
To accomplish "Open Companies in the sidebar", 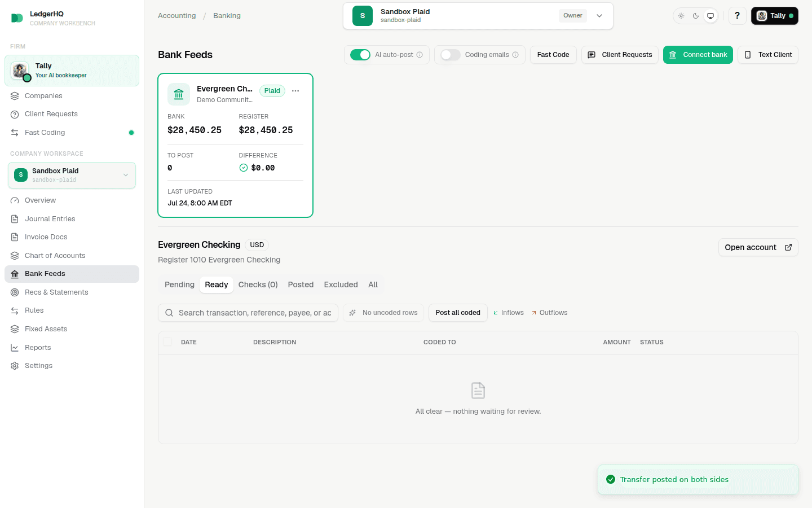I will click(x=72, y=96).
